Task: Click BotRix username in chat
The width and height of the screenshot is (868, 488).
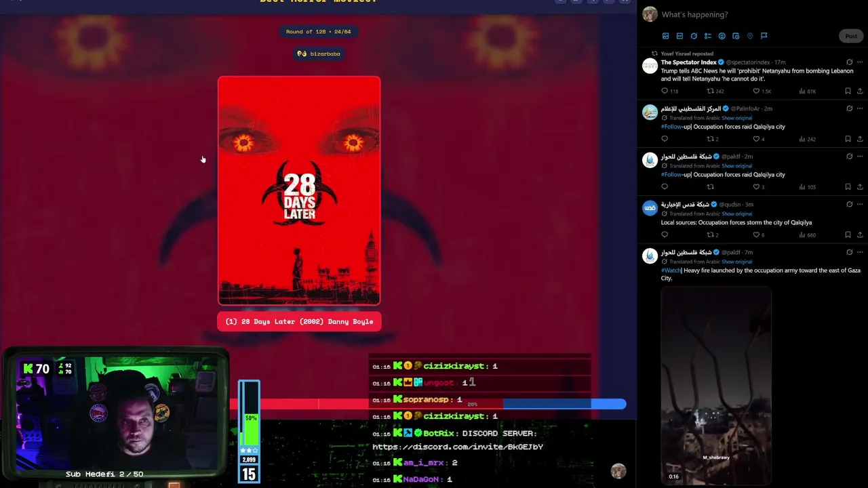Action: click(439, 433)
